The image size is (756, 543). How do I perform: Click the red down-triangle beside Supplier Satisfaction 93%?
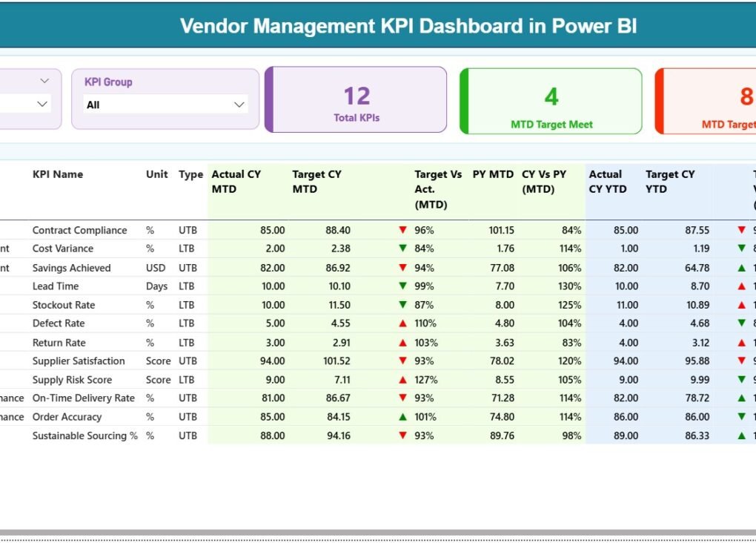coord(402,361)
